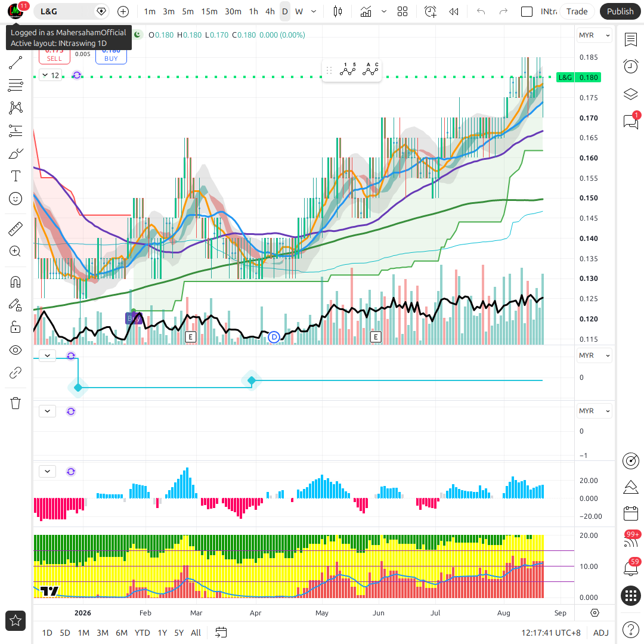Hide all drawings with the eye icon

(16, 350)
